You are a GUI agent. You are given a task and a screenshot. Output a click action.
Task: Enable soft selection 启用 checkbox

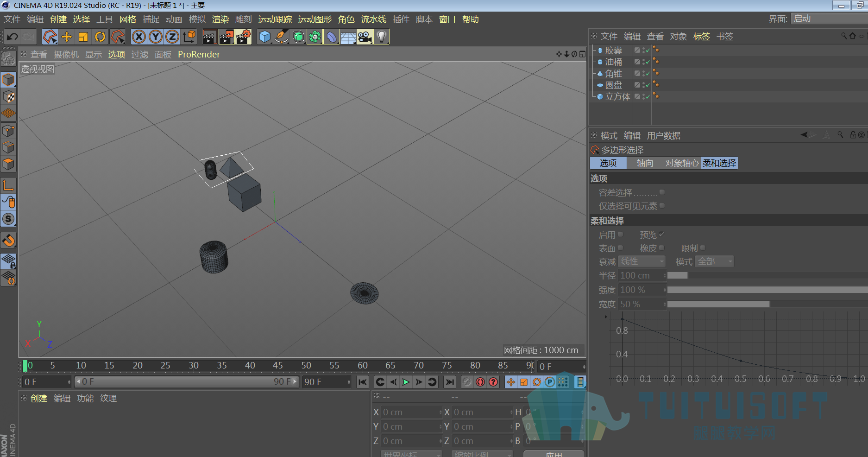(621, 235)
